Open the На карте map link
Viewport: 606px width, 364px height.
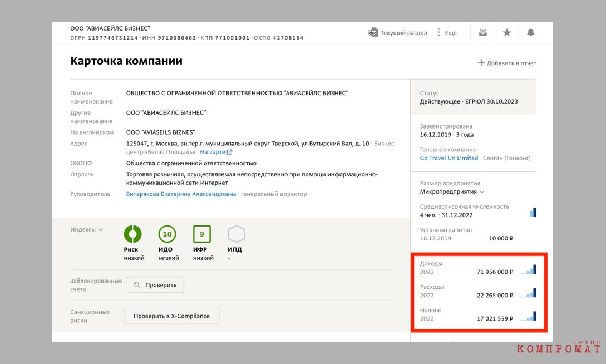[x=212, y=153]
